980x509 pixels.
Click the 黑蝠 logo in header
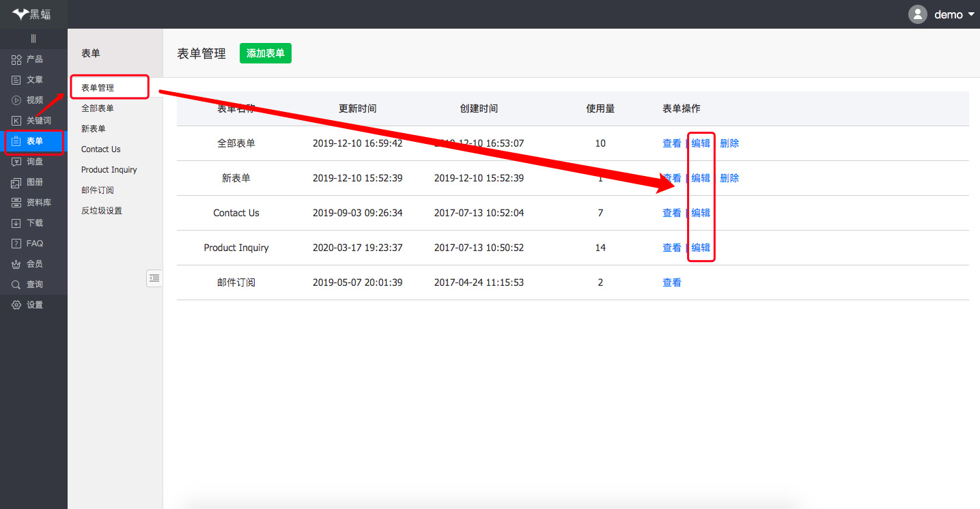click(31, 14)
